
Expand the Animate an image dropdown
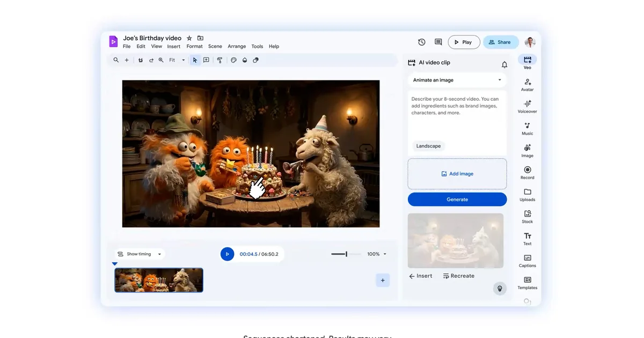click(457, 79)
